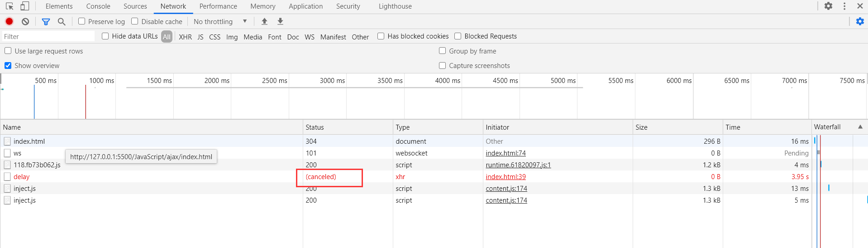The width and height of the screenshot is (868, 248).
Task: Sort by the Waterfall column arrow
Action: point(860,127)
